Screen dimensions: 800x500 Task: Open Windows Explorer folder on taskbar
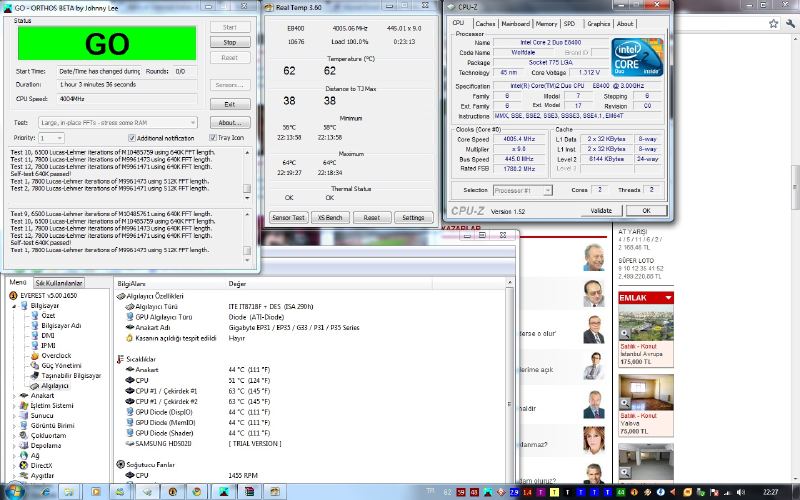point(69,492)
